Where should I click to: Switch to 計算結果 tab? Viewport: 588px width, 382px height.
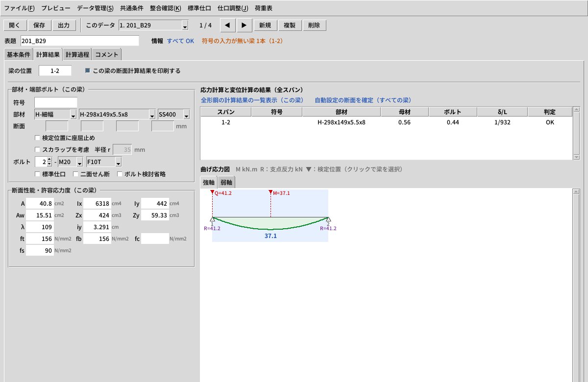point(48,54)
